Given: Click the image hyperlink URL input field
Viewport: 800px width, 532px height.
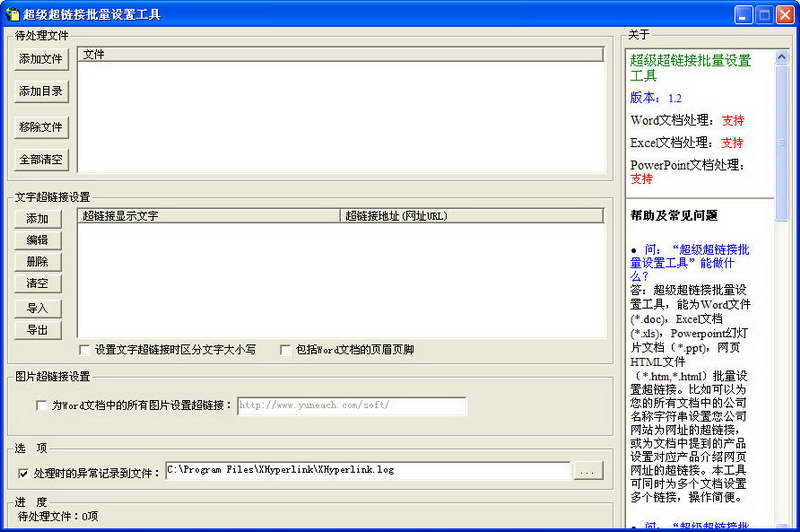Looking at the screenshot, I should pos(352,406).
